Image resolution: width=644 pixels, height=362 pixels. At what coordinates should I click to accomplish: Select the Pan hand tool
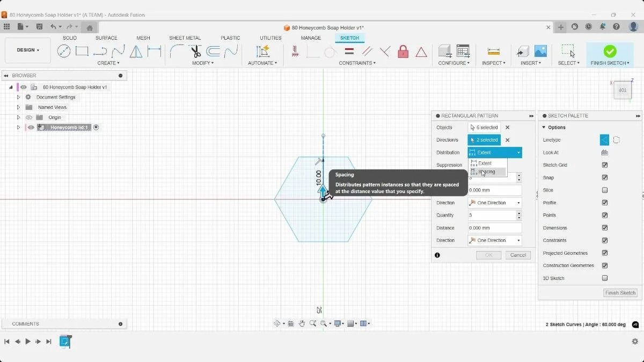(302, 323)
